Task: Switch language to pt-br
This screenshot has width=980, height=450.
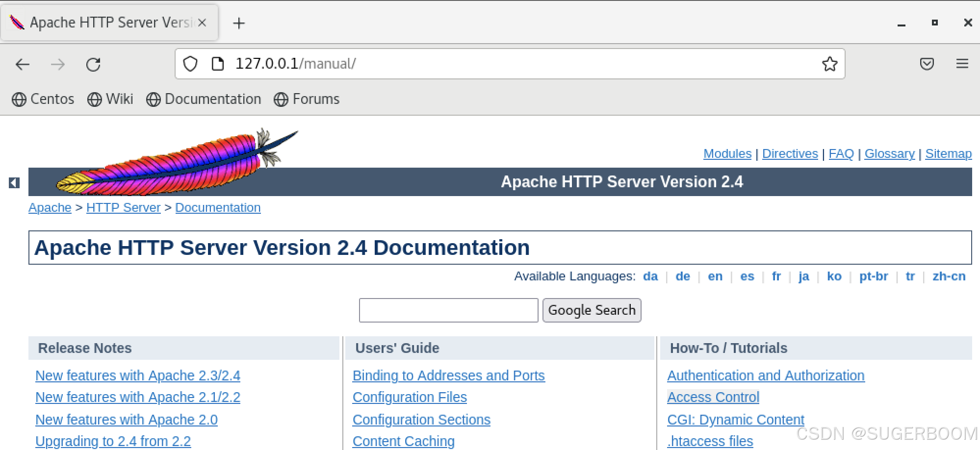Action: tap(874, 277)
